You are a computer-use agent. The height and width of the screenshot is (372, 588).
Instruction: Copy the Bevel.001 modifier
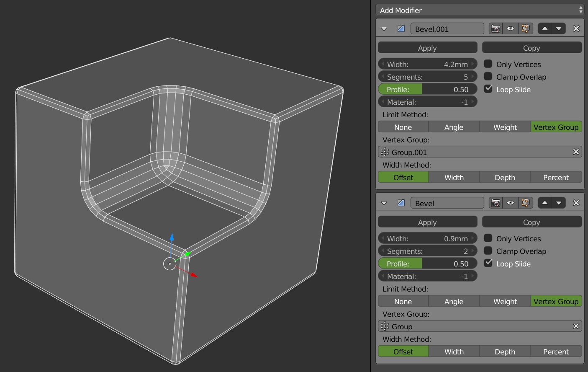pos(532,48)
